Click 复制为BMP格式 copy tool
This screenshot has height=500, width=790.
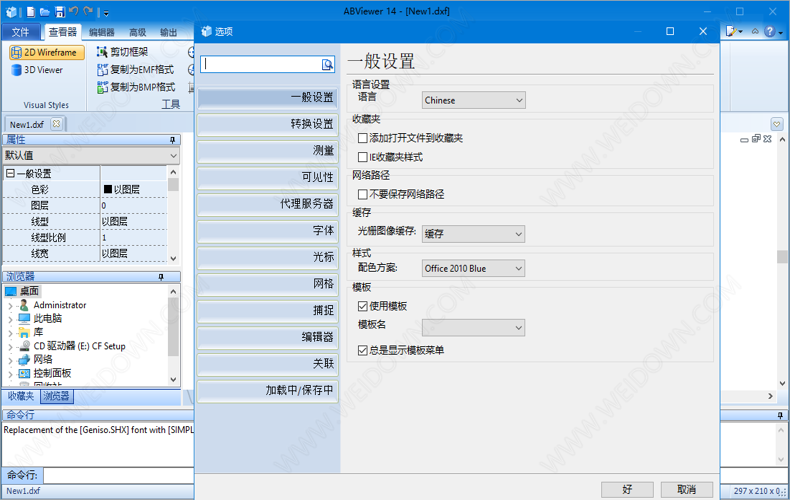point(136,87)
